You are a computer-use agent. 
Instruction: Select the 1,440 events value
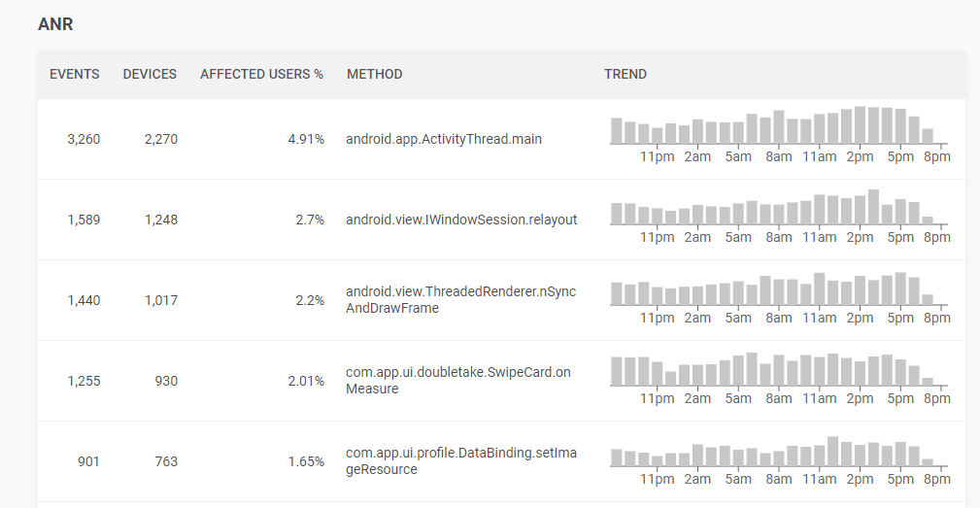[x=84, y=300]
